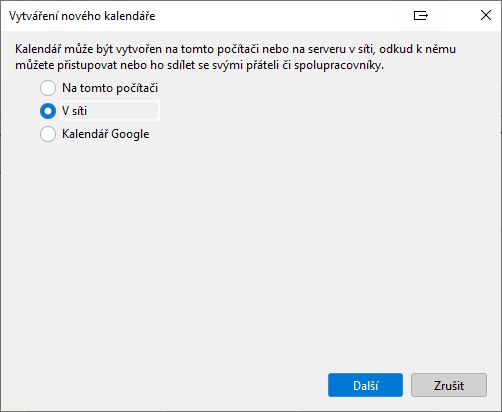Image resolution: width=502 pixels, height=412 pixels.
Task: Click the Zrušit button to cancel
Action: click(449, 385)
